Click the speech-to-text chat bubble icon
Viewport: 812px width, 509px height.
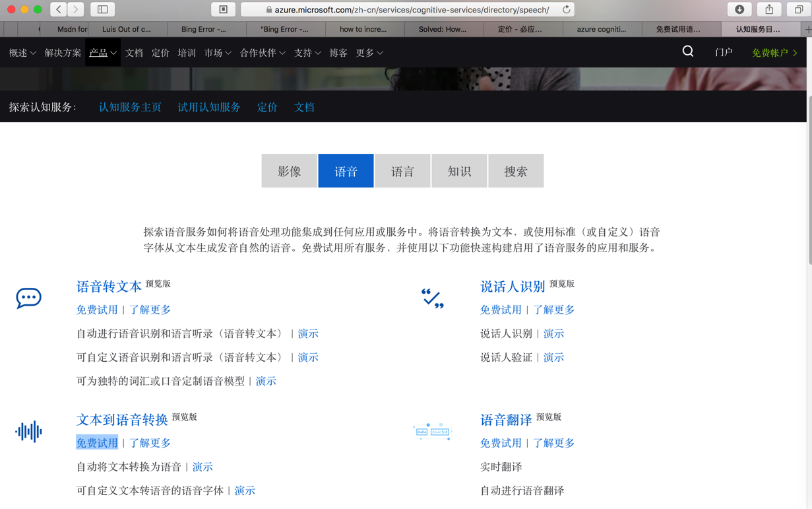[28, 298]
